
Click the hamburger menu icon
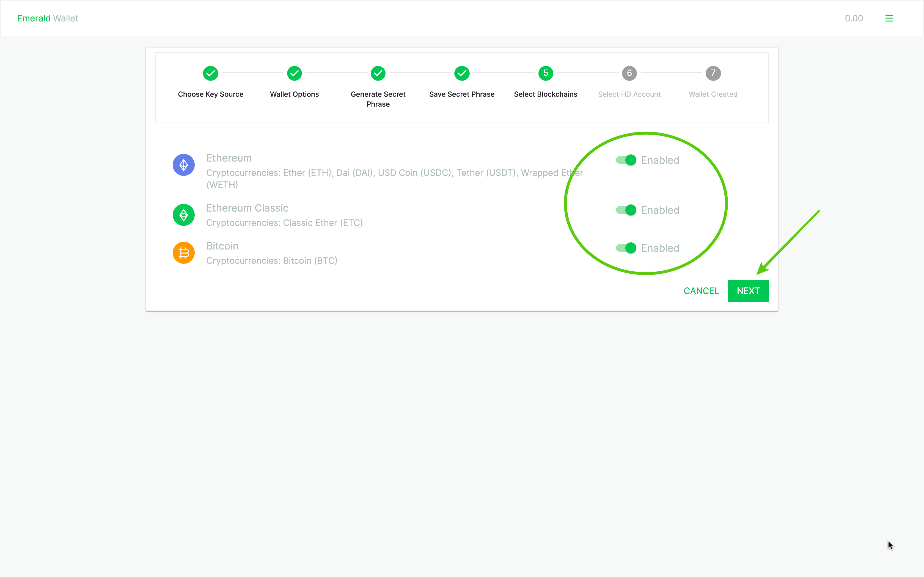pyautogui.click(x=889, y=18)
